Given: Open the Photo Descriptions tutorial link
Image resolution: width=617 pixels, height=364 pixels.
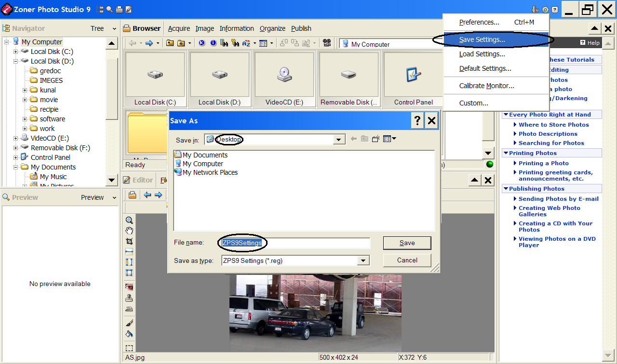Looking at the screenshot, I should pyautogui.click(x=548, y=134).
